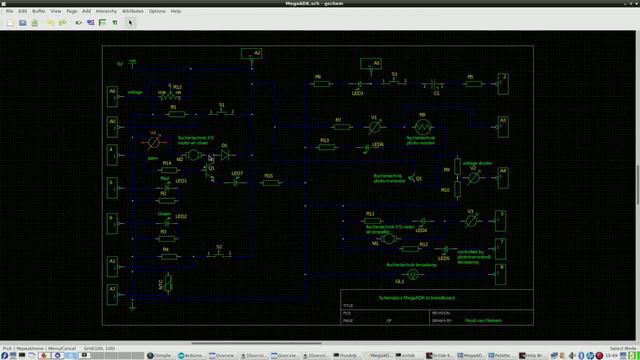640x360 pixels.
Task: Select resistor R15 in the schematic
Action: [x=271, y=183]
